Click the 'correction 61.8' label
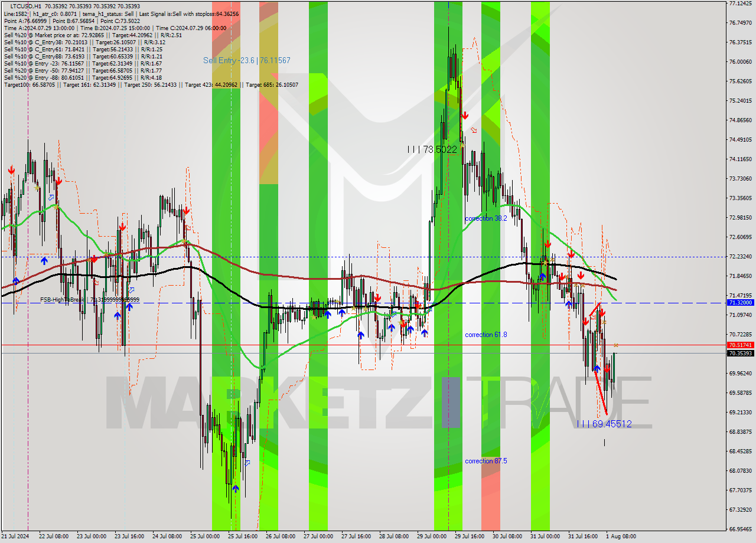 [x=486, y=335]
